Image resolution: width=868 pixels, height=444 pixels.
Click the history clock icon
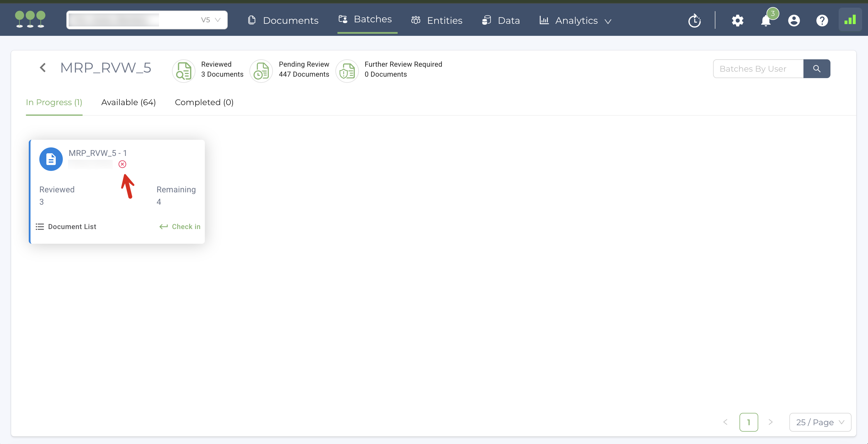point(695,21)
